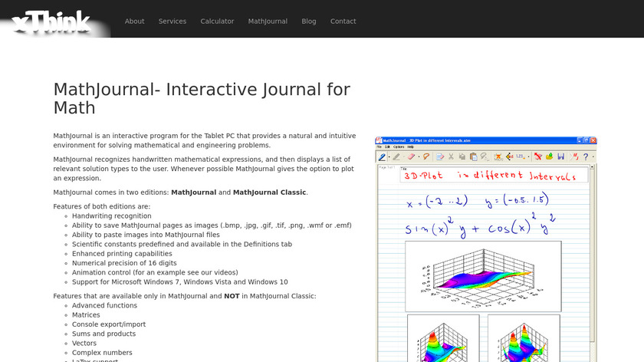
Task: Open the Calculator navigation item
Action: [217, 21]
